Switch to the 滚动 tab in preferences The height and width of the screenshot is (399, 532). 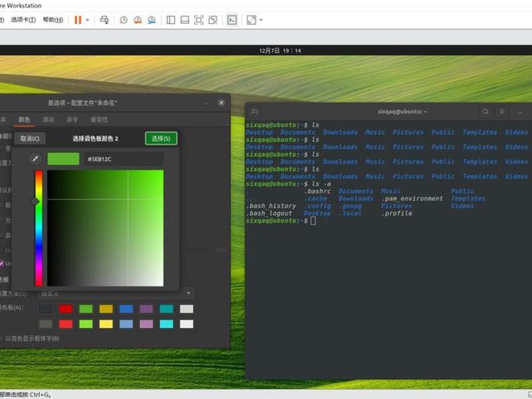[x=49, y=120]
